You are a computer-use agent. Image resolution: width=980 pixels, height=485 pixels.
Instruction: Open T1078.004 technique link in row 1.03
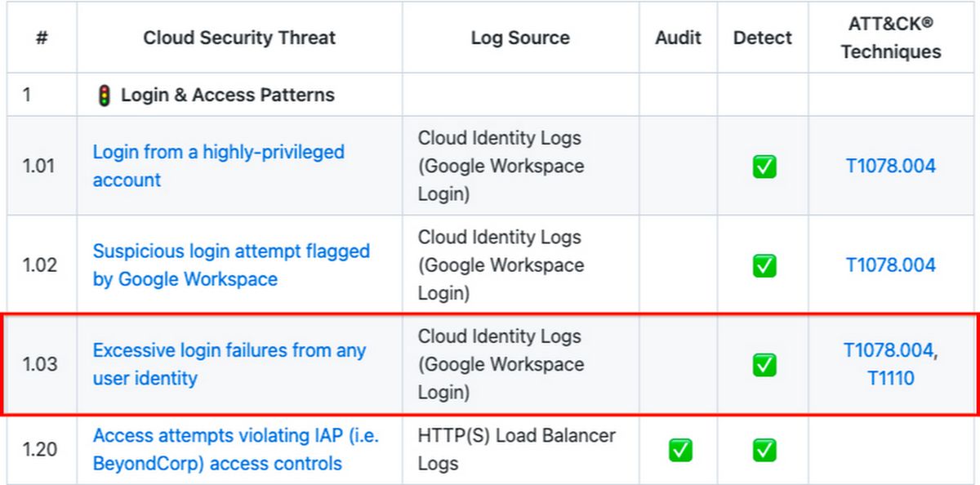tap(890, 350)
